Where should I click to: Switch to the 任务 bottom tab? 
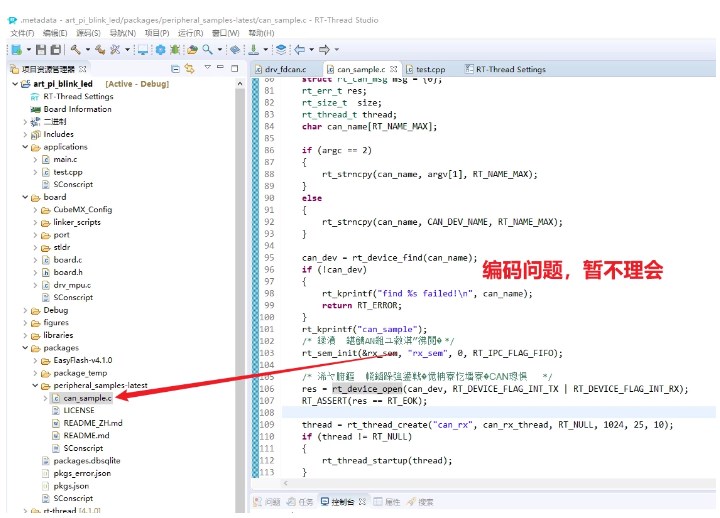(x=301, y=502)
